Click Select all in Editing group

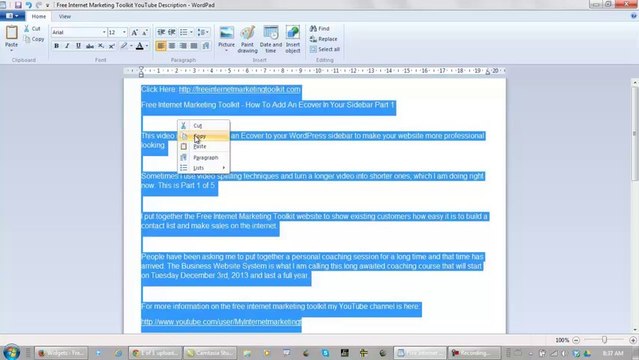tap(325, 49)
